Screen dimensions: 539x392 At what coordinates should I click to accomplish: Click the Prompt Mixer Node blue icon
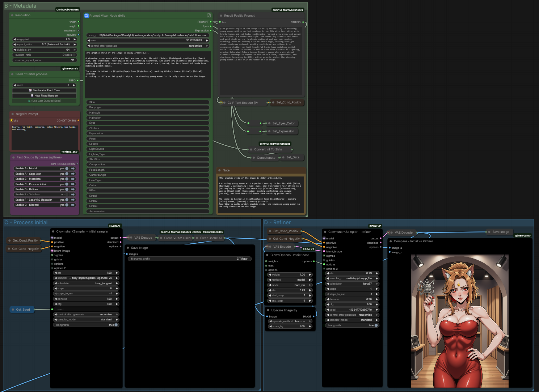tap(87, 16)
